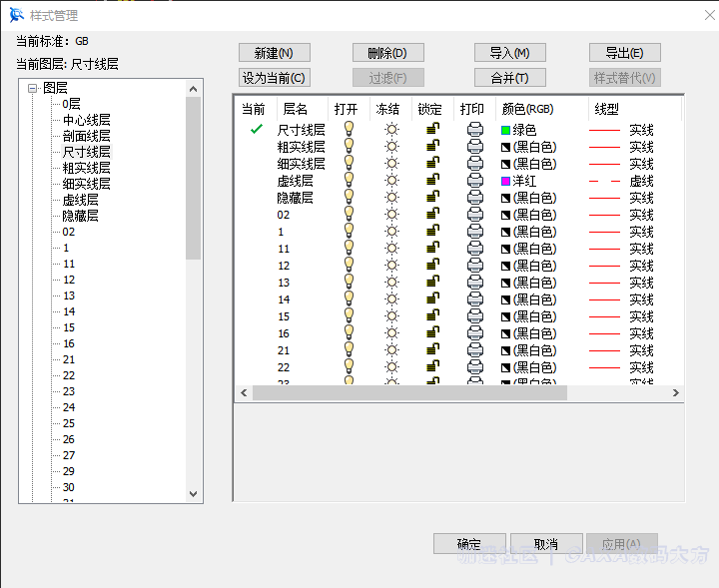The height and width of the screenshot is (588, 719).
Task: Turn off the light bulb for layer 02
Action: 349,215
